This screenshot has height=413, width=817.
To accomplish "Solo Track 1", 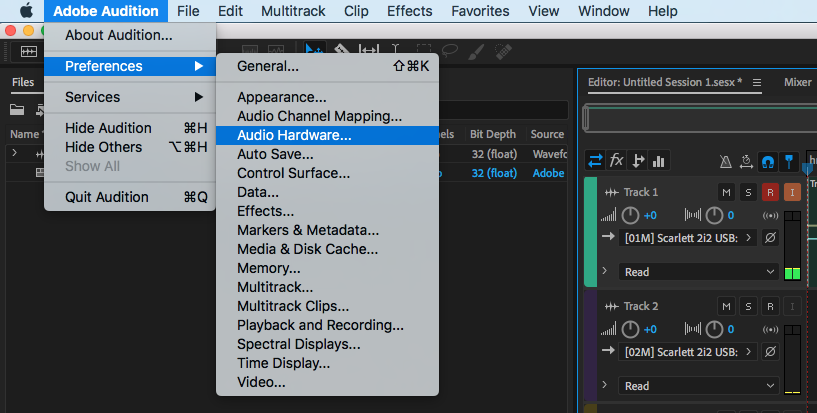I will (748, 192).
